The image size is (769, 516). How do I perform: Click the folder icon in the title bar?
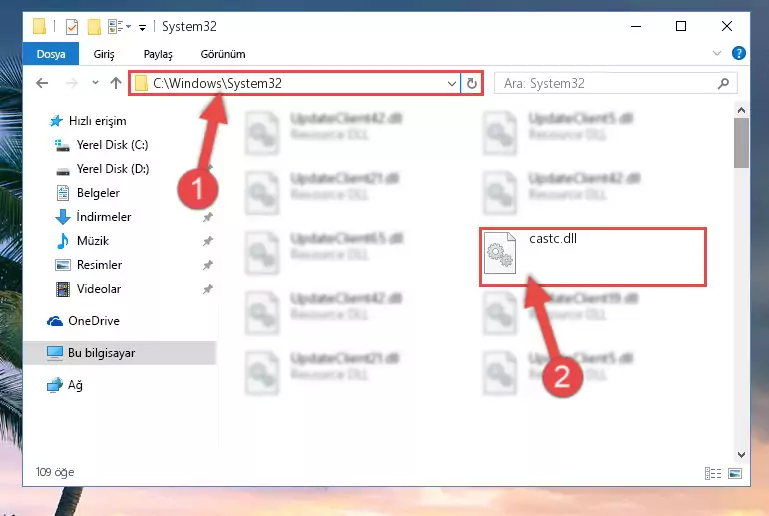(39, 26)
